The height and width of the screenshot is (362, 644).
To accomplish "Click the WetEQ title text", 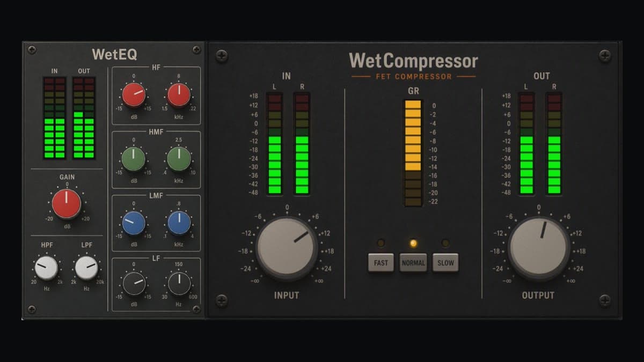I will [x=114, y=54].
